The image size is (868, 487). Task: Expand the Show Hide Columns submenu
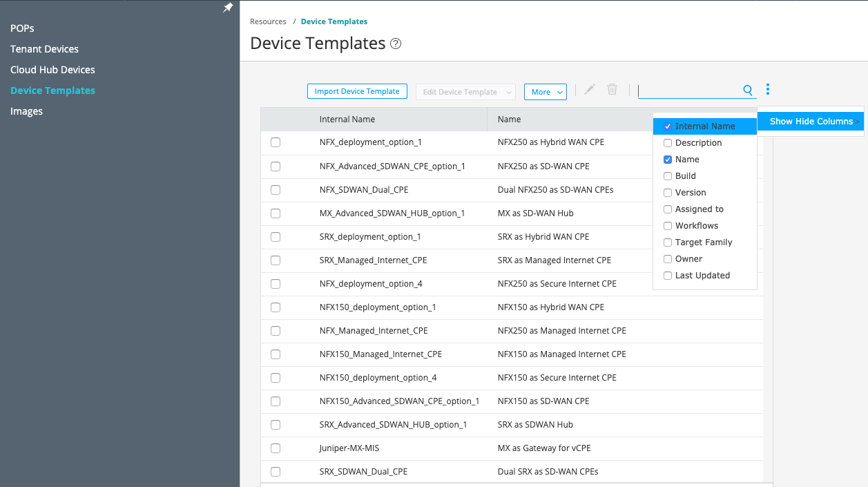coord(810,121)
